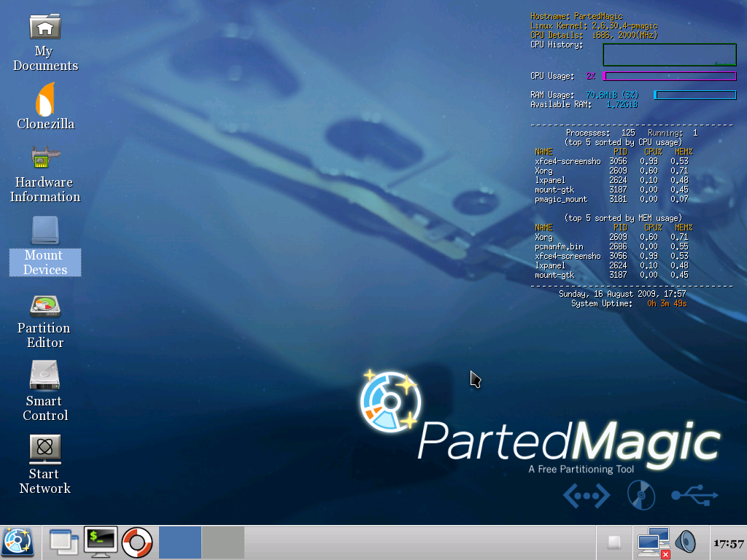Click the '70.6MiB (3%)' RAM usage value
Image resolution: width=747 pixels, height=560 pixels.
(x=612, y=96)
